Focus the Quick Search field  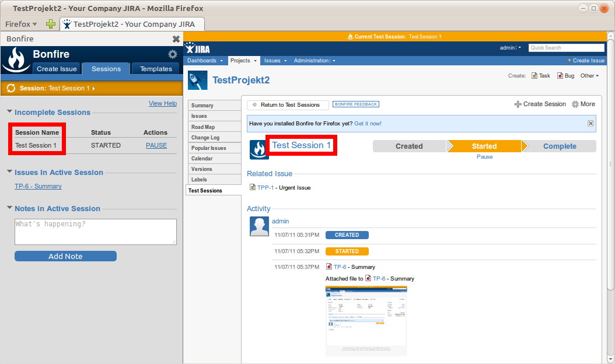click(x=567, y=47)
